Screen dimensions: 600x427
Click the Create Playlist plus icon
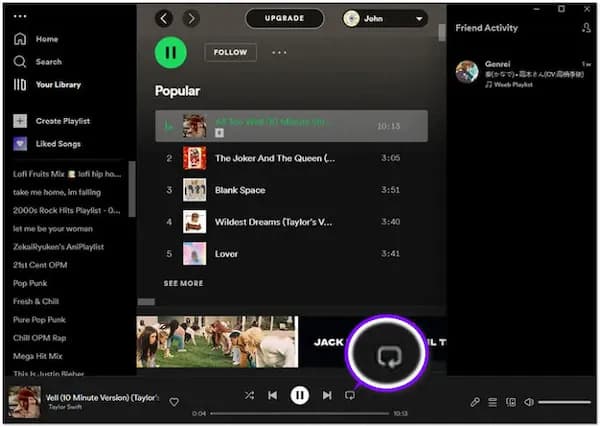click(x=19, y=121)
